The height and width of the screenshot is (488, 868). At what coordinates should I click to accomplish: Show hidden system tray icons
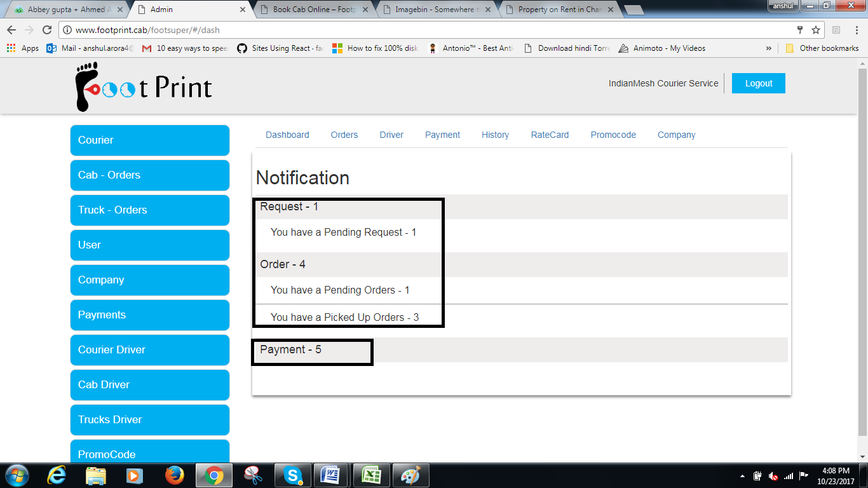point(742,476)
